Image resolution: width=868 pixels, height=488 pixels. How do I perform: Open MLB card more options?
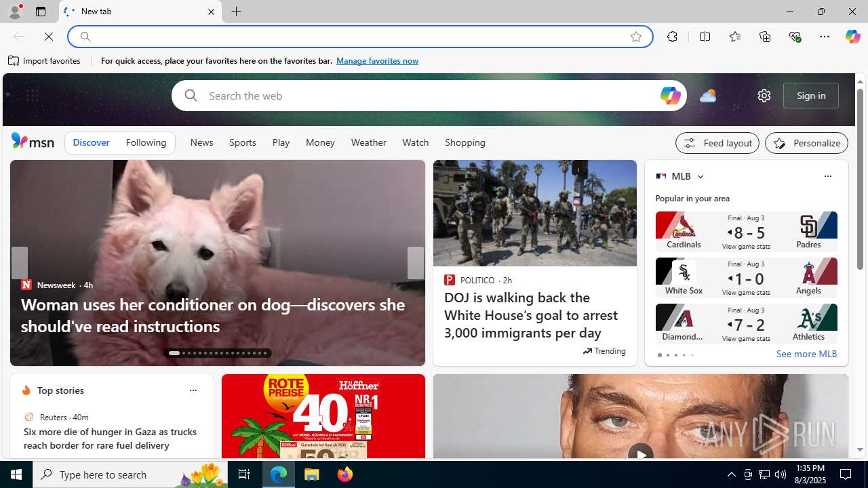pyautogui.click(x=827, y=176)
